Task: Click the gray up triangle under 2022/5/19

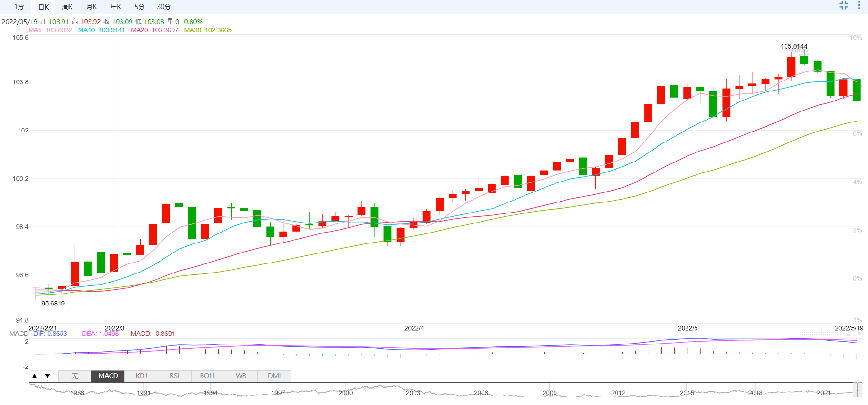Action: coord(848,334)
